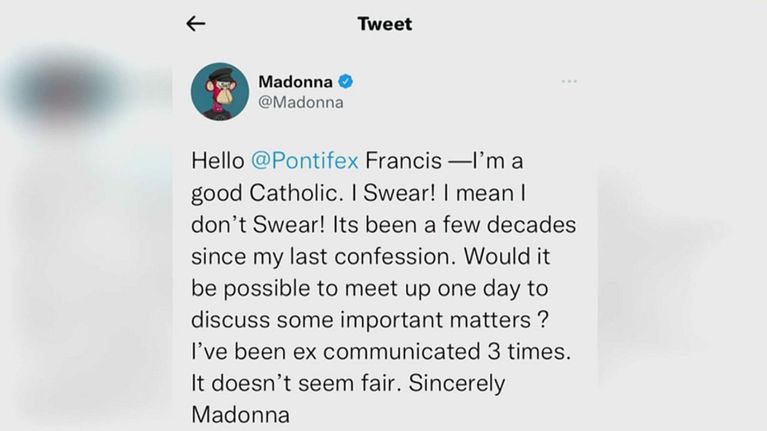Click the @Madonna account handle

[301, 102]
